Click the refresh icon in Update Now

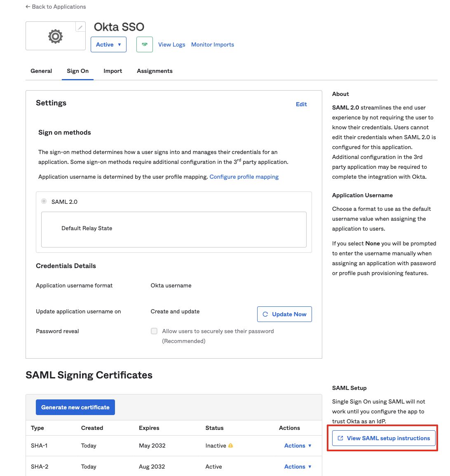click(x=265, y=314)
